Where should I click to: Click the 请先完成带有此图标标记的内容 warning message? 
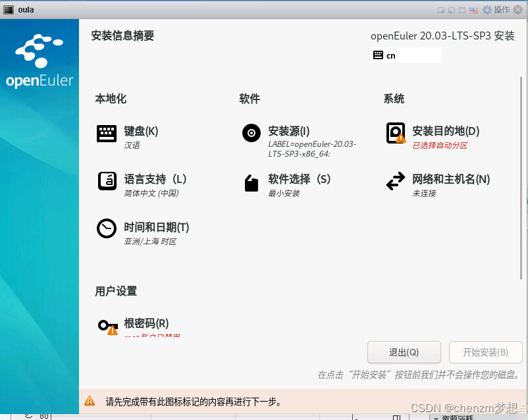click(194, 402)
